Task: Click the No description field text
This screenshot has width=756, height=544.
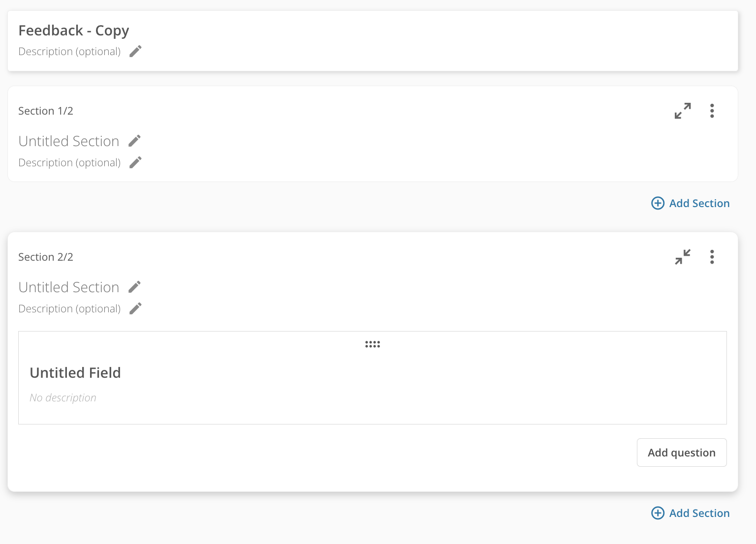Action: 63,397
